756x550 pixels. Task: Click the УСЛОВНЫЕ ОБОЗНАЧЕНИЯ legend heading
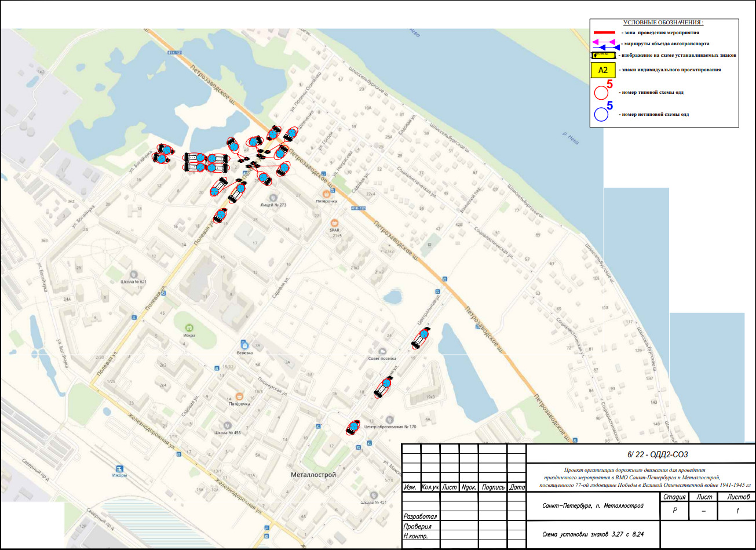663,22
